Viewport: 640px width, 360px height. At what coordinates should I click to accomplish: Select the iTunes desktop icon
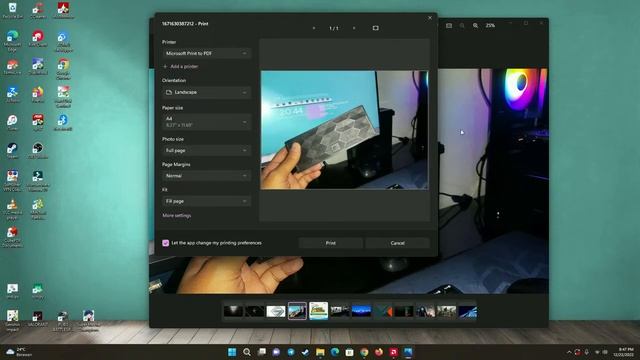(12, 122)
